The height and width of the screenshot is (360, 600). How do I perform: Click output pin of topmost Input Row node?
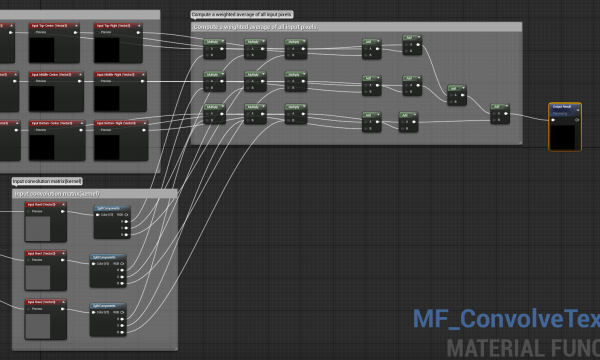pyautogui.click(x=63, y=211)
